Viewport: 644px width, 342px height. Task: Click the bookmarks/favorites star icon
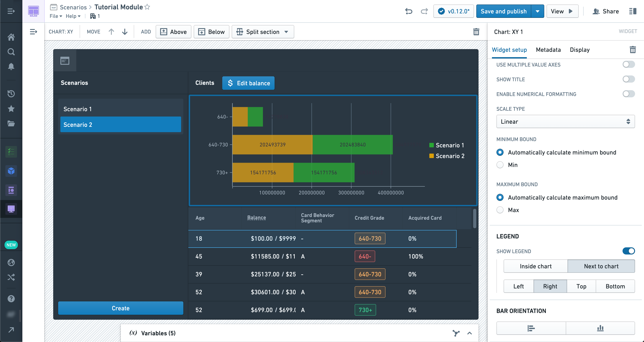[x=11, y=108]
